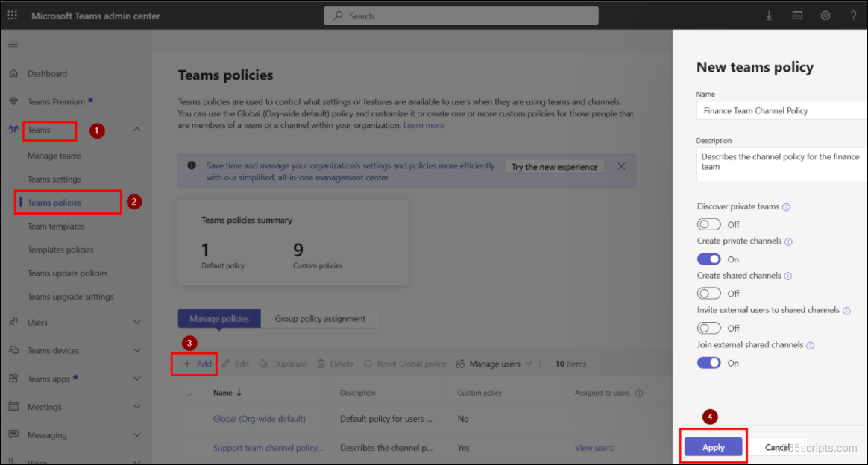Viewport: 868px width, 465px height.
Task: Click View users link
Action: pyautogui.click(x=594, y=448)
